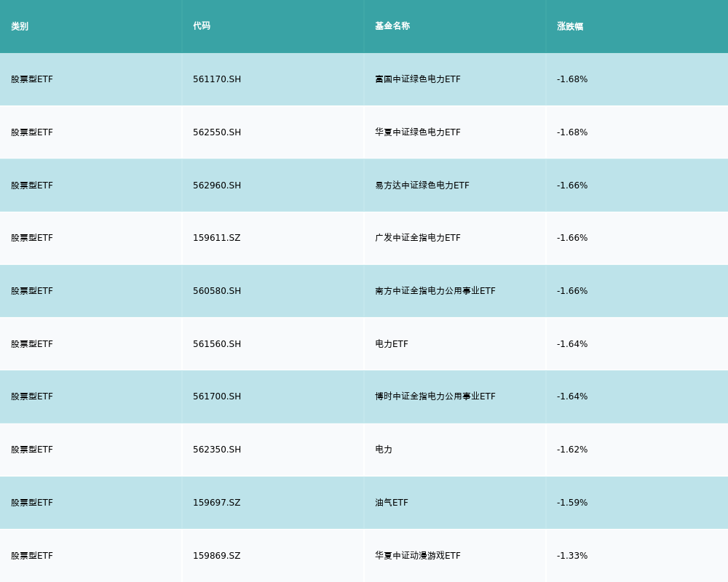
Task: Select fund code 562350.SH
Action: point(217,450)
